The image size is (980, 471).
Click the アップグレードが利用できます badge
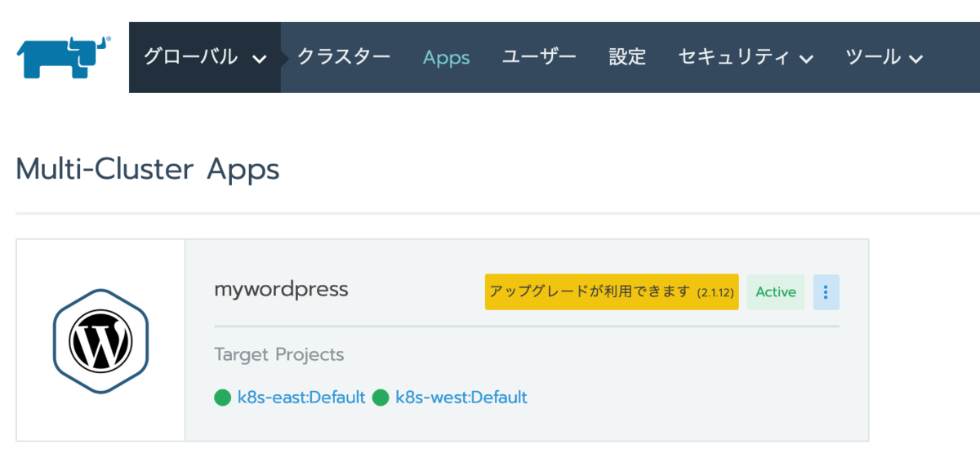(612, 292)
